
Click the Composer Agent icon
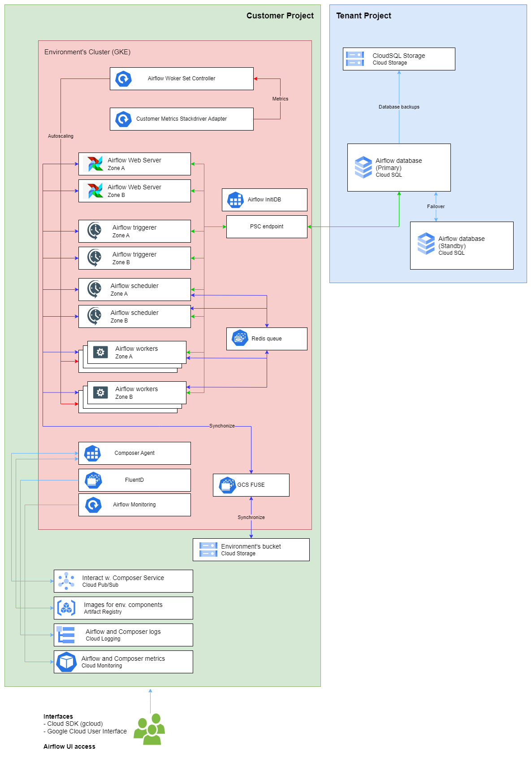pyautogui.click(x=92, y=454)
